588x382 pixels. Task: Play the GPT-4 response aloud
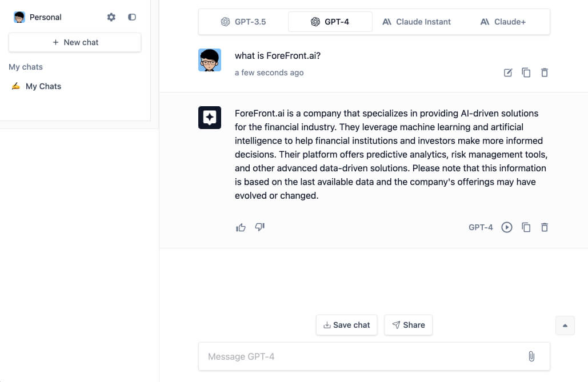tap(507, 228)
